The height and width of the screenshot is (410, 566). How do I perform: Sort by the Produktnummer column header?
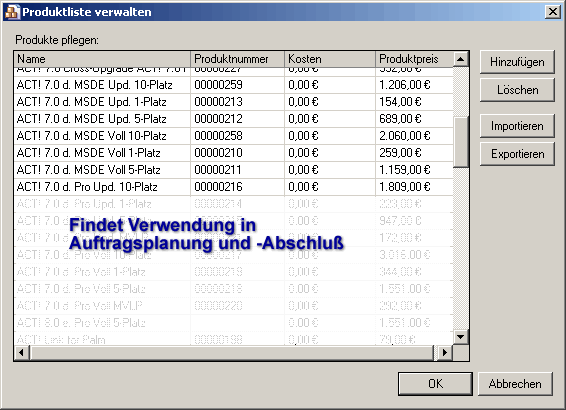click(238, 59)
